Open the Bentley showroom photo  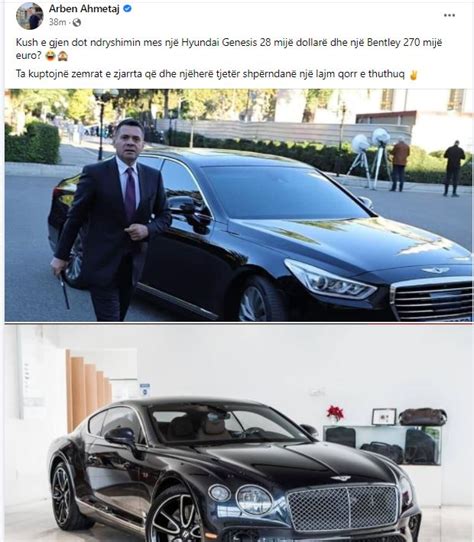[238, 433]
